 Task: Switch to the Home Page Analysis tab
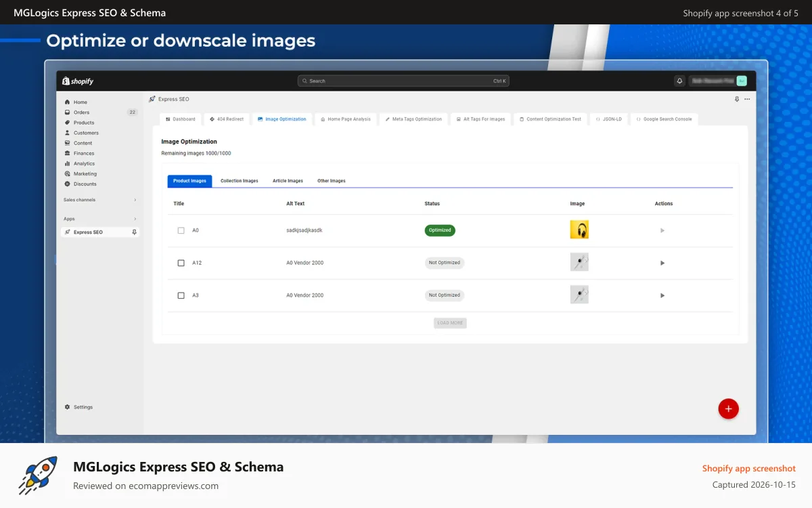pyautogui.click(x=346, y=119)
